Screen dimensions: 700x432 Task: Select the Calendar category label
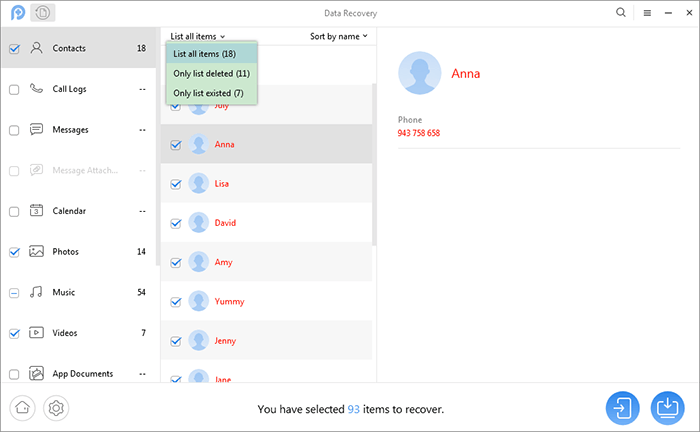coord(69,211)
